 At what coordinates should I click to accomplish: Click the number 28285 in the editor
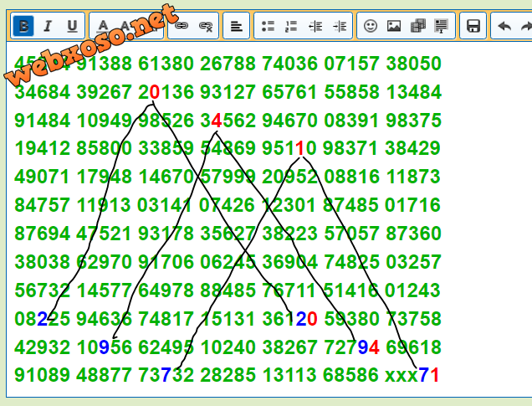tap(228, 375)
